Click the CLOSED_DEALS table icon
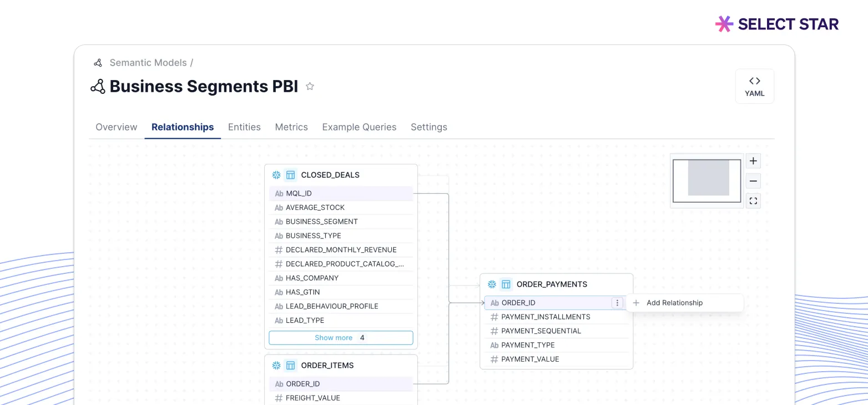 tap(290, 175)
